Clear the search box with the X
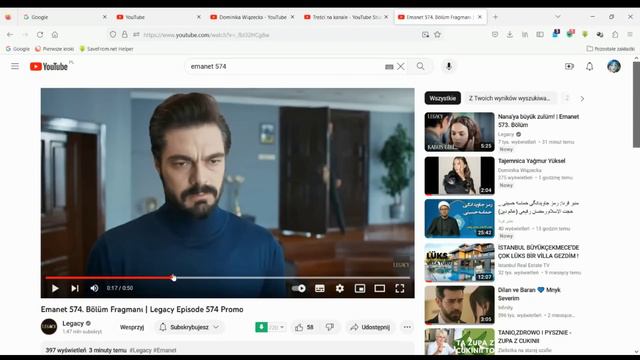The width and height of the screenshot is (640, 360). 401,66
